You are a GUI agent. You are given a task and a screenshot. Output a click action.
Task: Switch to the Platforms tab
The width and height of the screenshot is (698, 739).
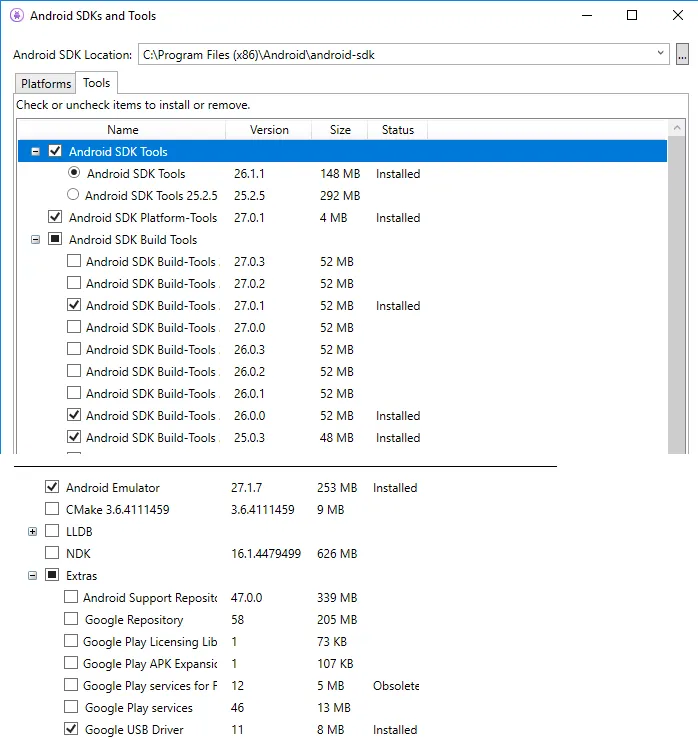coord(46,83)
